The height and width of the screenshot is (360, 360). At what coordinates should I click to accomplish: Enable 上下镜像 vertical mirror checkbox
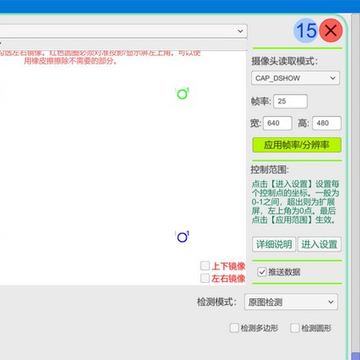(205, 266)
